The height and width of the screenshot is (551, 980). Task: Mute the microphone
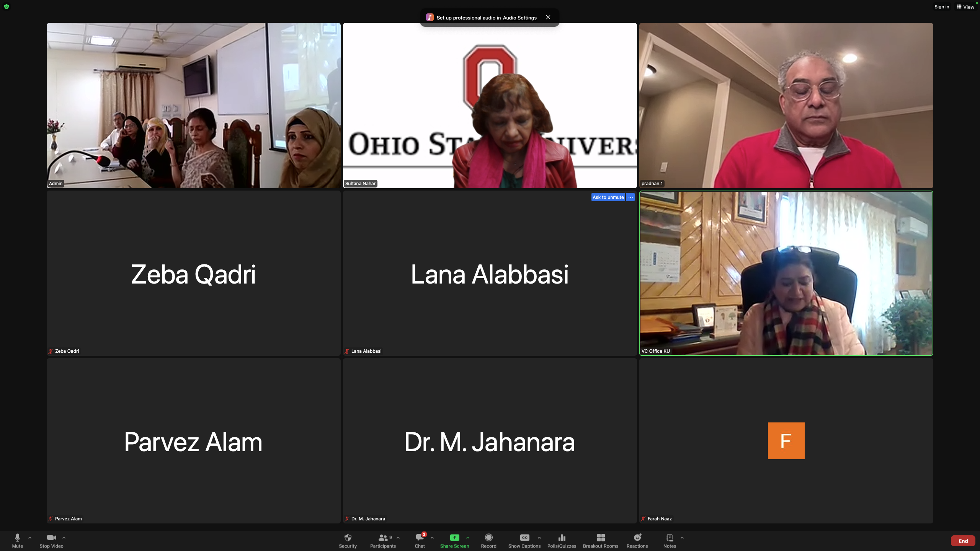point(17,538)
